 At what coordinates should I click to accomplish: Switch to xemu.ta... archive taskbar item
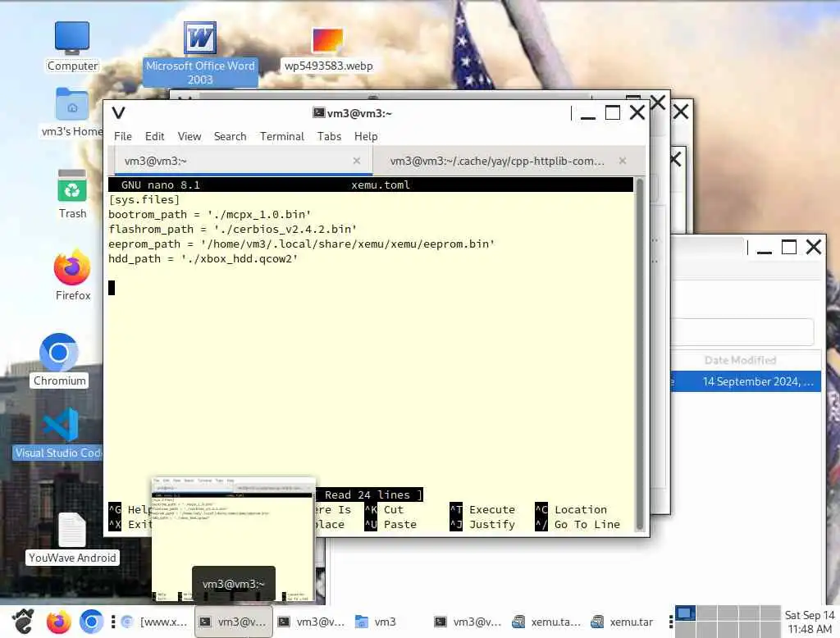[547, 622]
